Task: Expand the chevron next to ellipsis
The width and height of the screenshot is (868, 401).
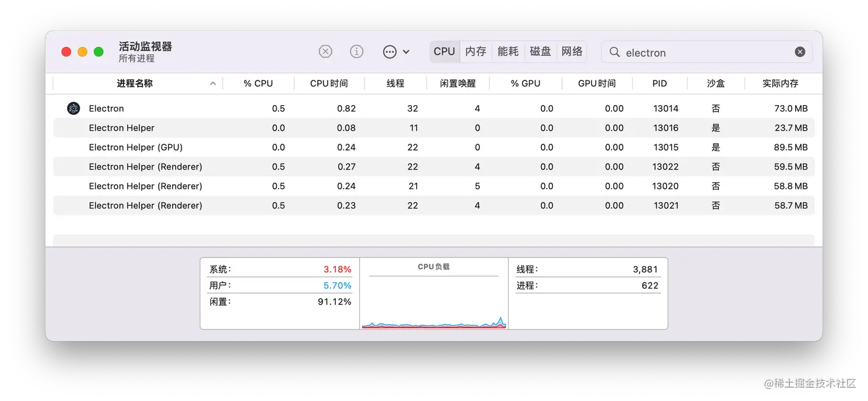Action: click(x=406, y=52)
